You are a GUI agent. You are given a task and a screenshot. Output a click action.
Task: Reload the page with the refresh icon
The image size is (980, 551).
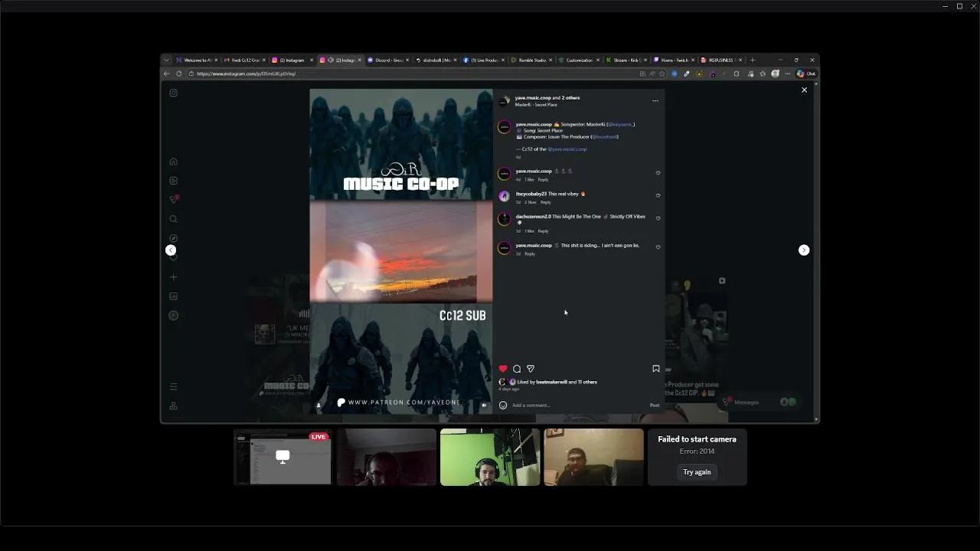179,73
